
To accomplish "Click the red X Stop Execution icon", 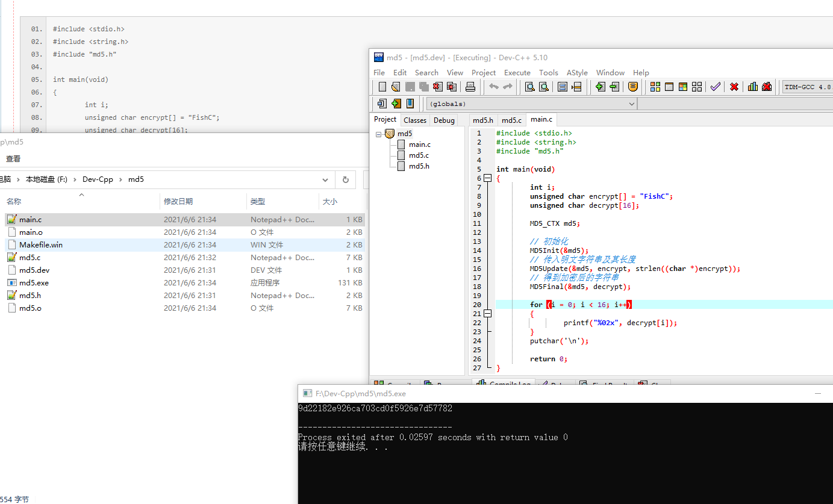I will (x=734, y=87).
